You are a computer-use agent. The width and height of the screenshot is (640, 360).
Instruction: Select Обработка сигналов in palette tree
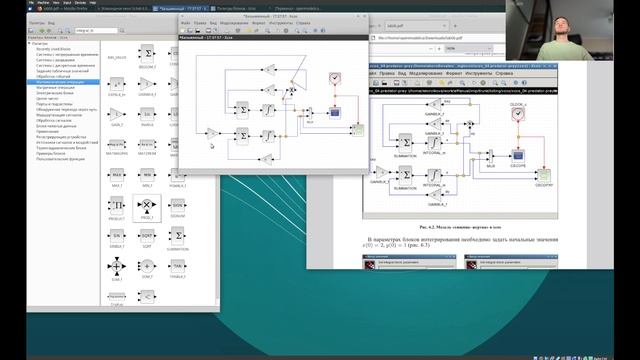(x=53, y=120)
